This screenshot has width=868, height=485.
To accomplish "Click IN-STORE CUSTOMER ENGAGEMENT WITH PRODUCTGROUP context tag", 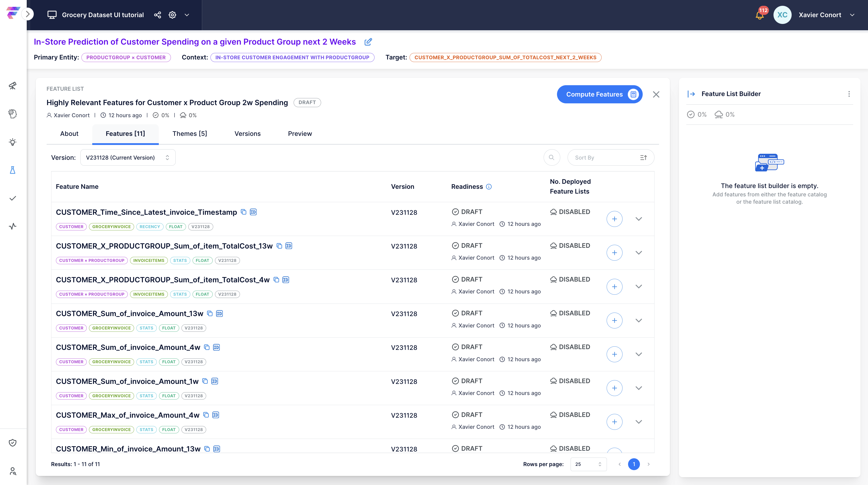I will point(292,58).
